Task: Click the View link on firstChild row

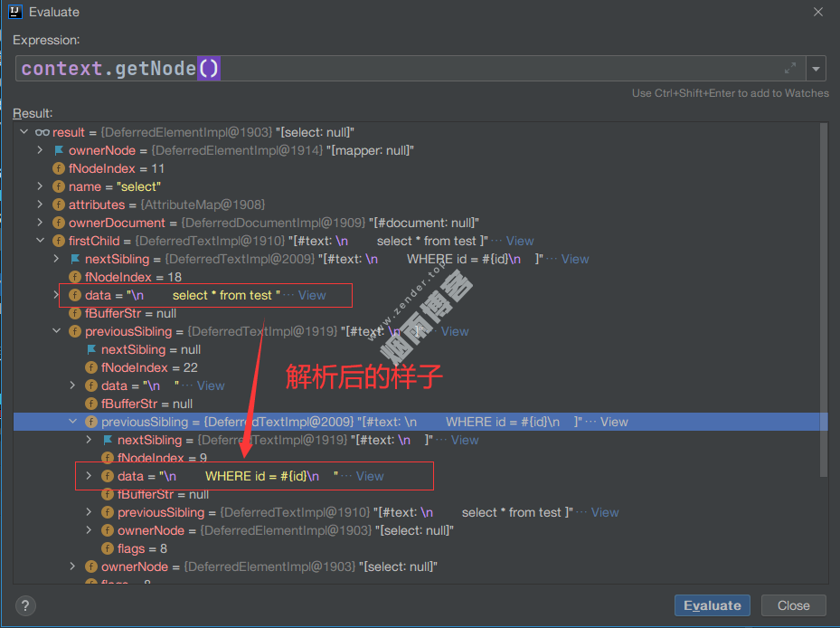Action: 520,241
